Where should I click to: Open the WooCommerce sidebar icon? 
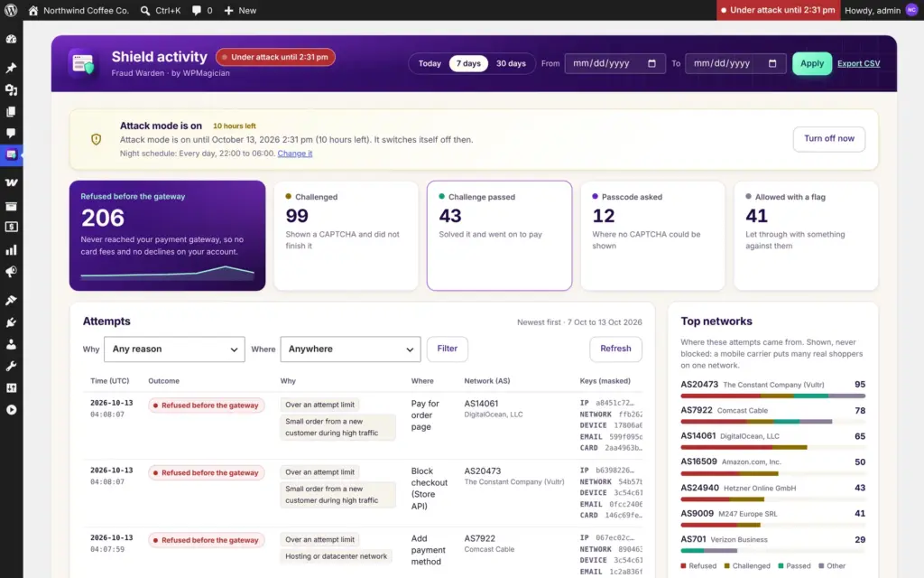click(11, 182)
